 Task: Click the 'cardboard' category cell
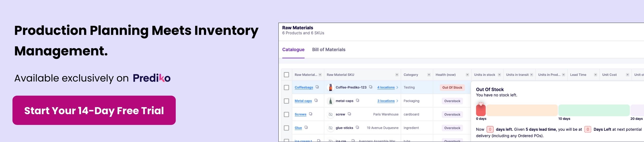(411, 114)
